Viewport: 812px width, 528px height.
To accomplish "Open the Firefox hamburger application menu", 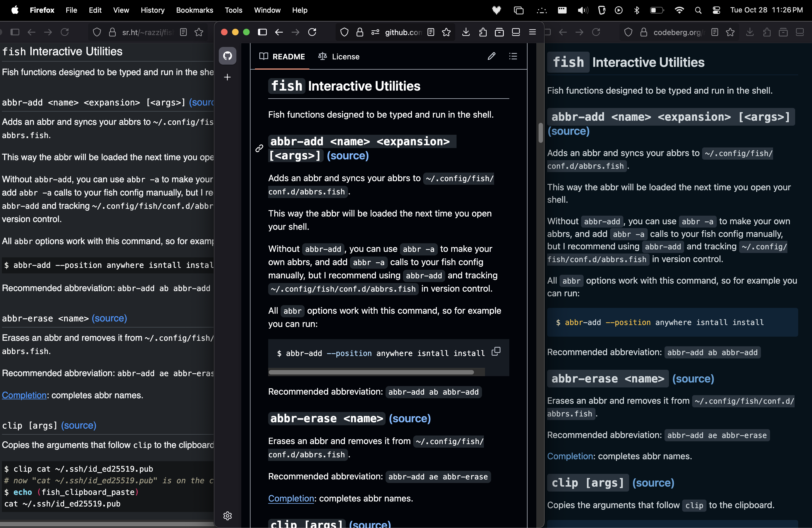I will (x=532, y=32).
